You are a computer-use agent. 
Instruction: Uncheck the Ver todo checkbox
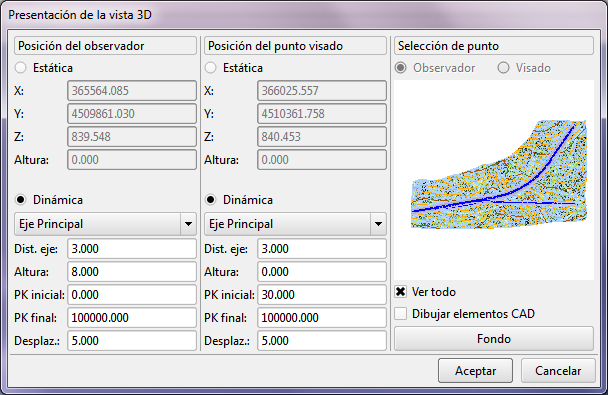click(x=401, y=292)
